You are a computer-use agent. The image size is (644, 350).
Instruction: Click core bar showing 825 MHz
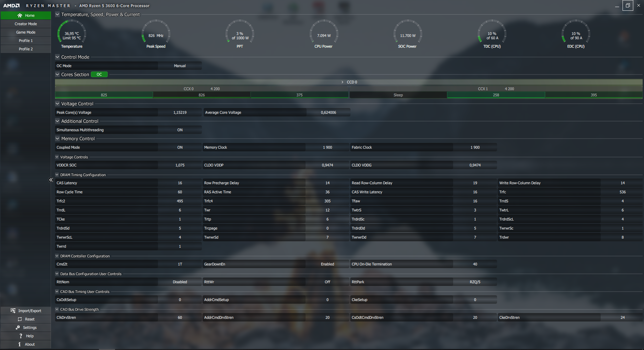point(104,95)
